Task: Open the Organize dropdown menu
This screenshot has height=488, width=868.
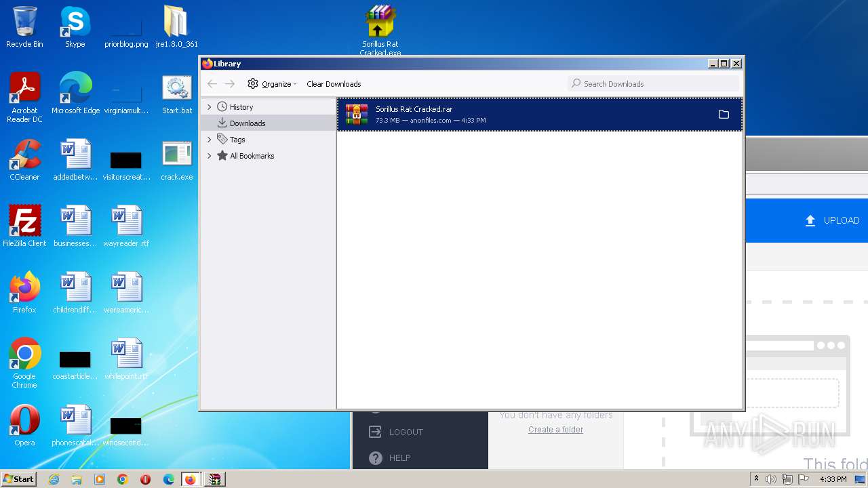Action: (x=272, y=83)
